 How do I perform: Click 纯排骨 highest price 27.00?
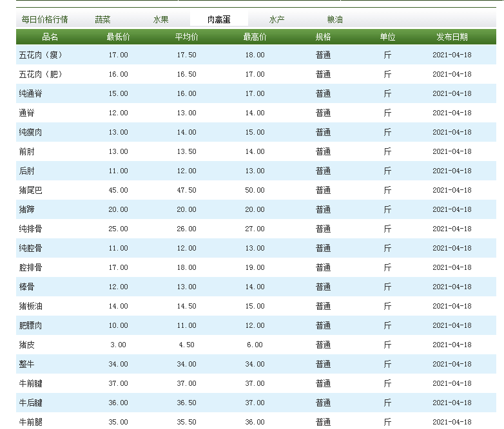click(x=255, y=229)
